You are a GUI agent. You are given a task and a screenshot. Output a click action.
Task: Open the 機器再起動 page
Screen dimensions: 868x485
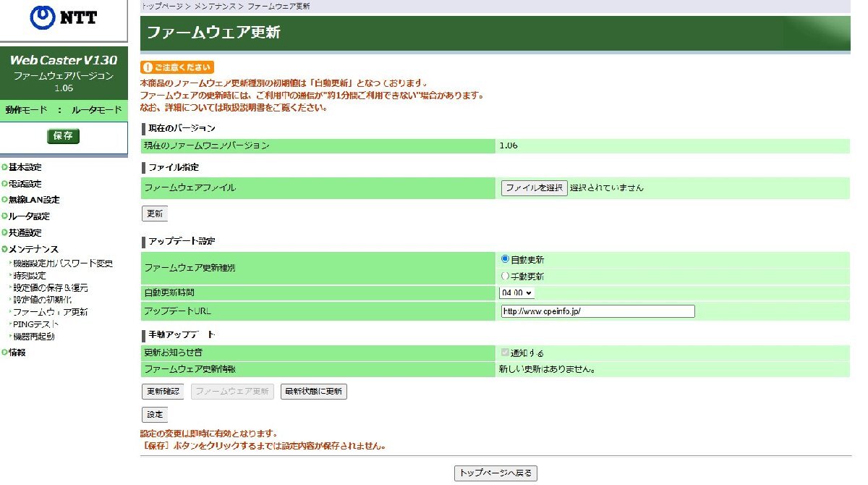click(x=34, y=337)
